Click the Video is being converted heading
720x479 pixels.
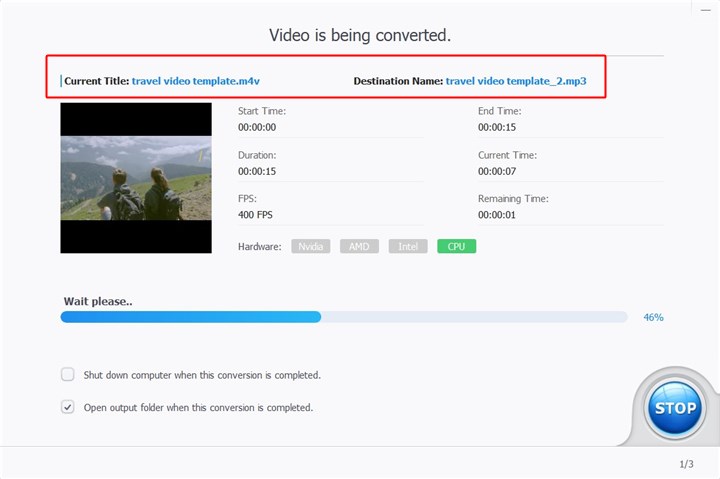(x=360, y=35)
